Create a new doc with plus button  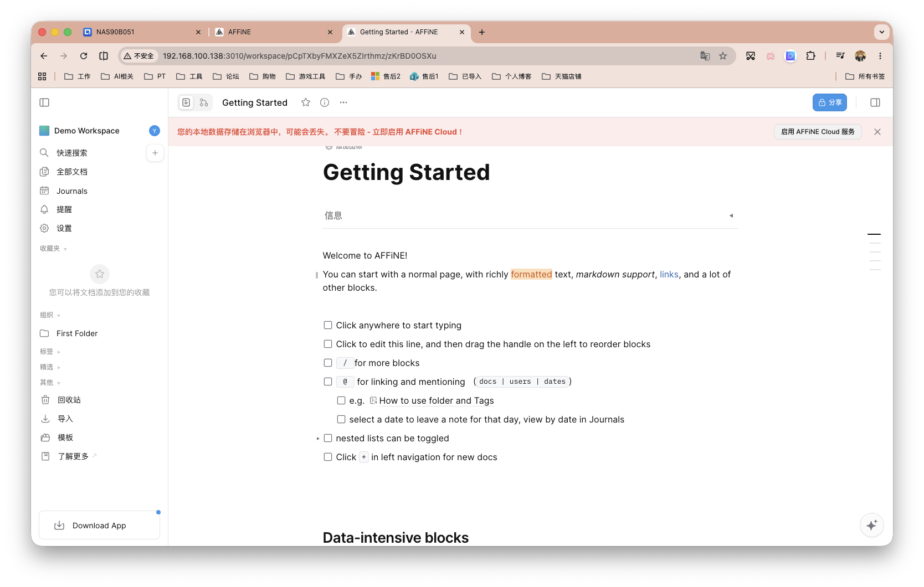click(x=155, y=153)
